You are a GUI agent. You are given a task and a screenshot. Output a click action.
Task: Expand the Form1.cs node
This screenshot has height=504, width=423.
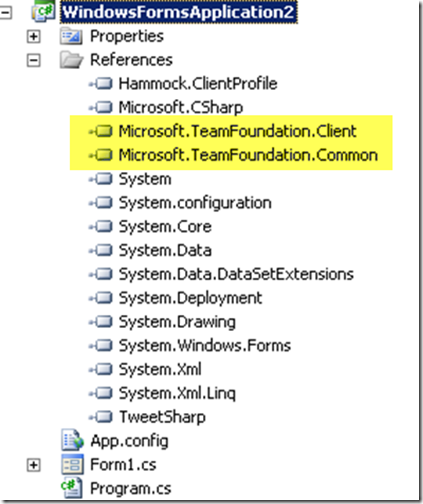tap(33, 465)
